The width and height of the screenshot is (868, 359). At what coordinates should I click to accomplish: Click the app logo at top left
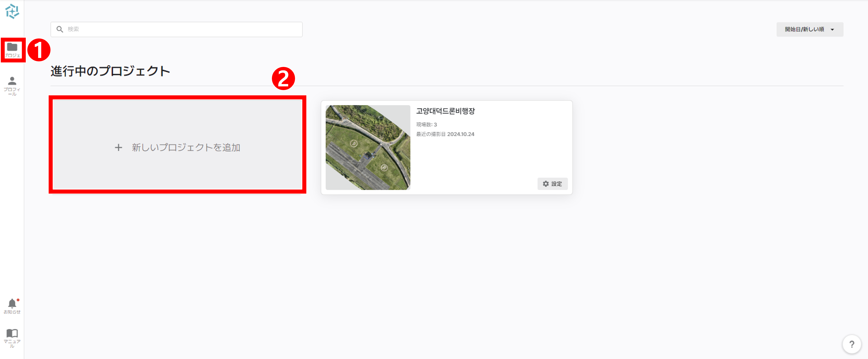(12, 12)
